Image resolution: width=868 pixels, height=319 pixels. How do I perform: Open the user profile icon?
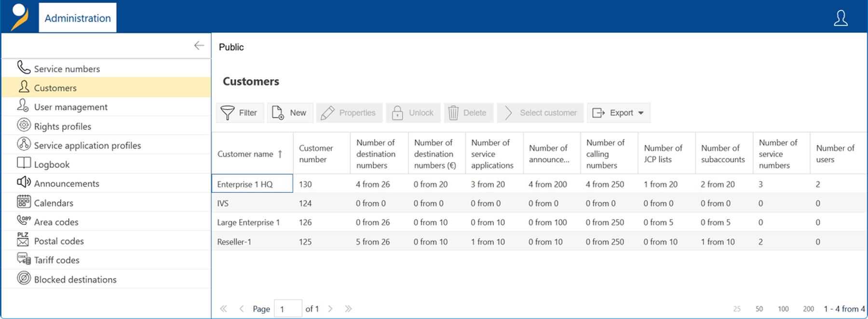[841, 18]
